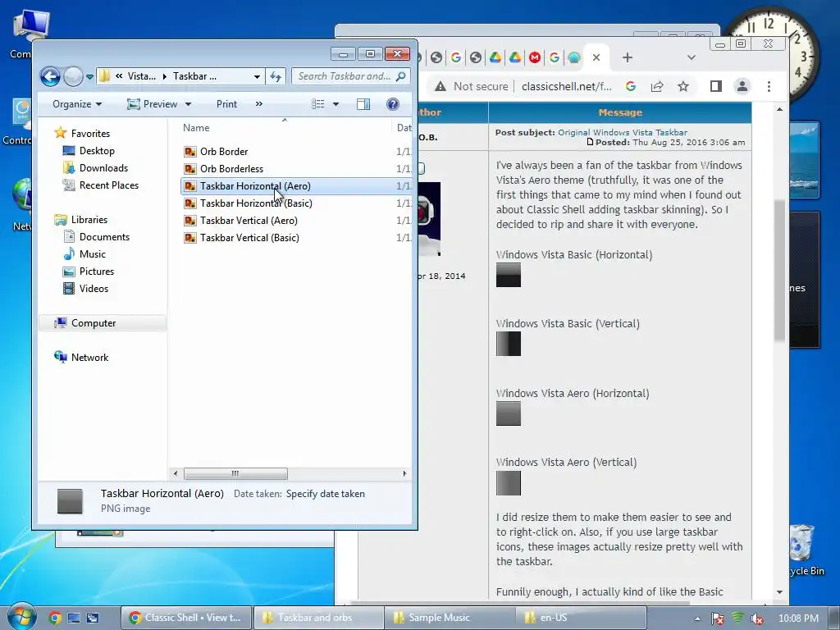Bookmark this page with the star
The image size is (840, 630).
pyautogui.click(x=683, y=86)
